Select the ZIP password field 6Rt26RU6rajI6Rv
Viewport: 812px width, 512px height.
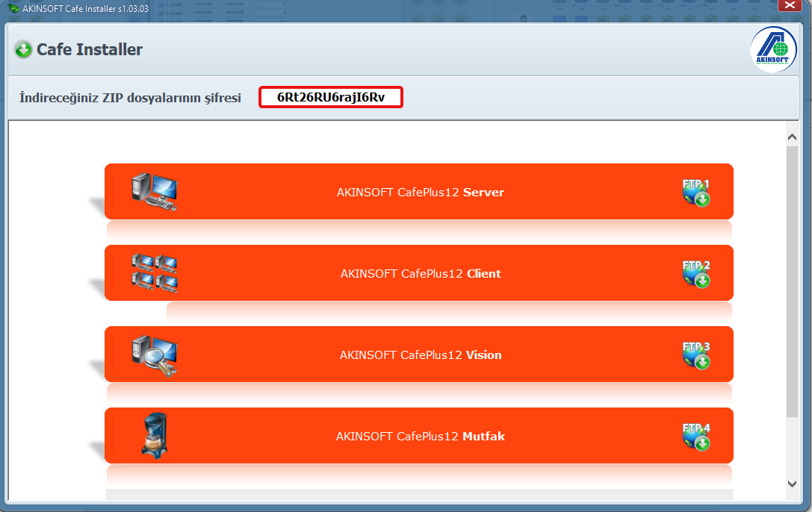point(331,97)
